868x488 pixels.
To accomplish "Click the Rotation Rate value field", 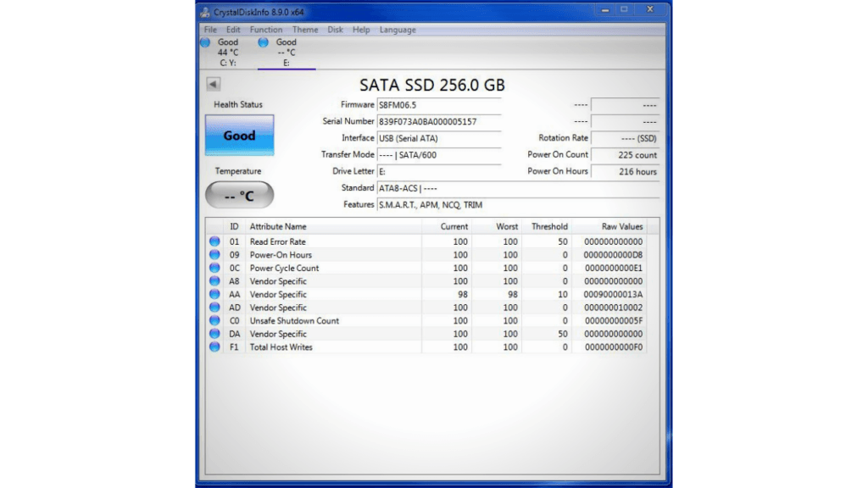I will click(x=625, y=138).
